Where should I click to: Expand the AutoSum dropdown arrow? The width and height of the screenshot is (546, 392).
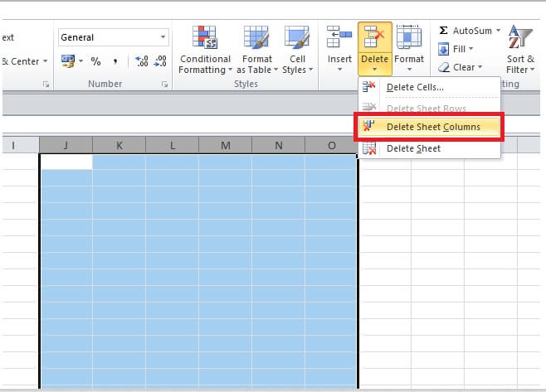[499, 31]
